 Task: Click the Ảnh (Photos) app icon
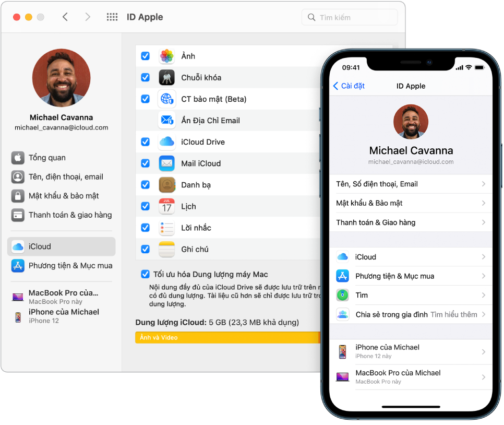pyautogui.click(x=166, y=56)
